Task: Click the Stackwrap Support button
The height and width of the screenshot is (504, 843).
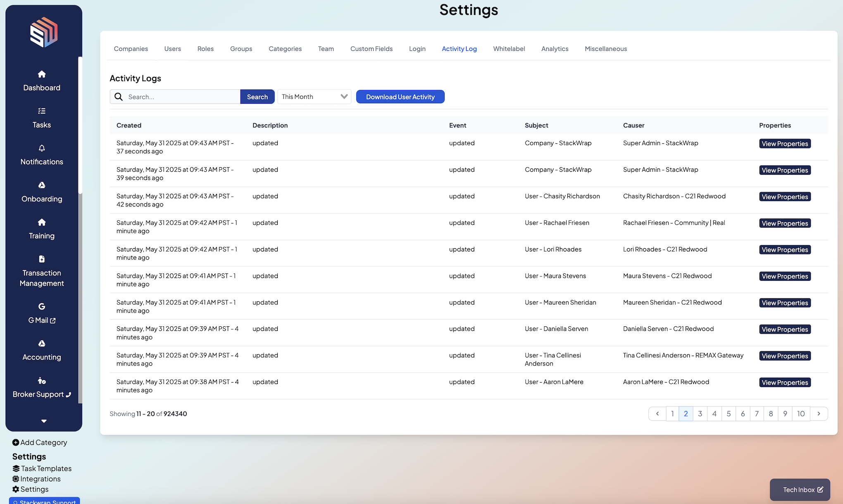Action: point(44,501)
